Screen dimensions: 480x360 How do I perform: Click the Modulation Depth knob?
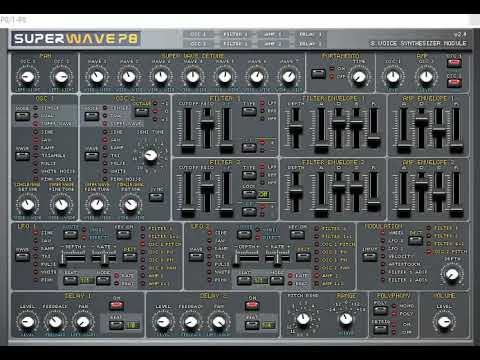(452, 274)
